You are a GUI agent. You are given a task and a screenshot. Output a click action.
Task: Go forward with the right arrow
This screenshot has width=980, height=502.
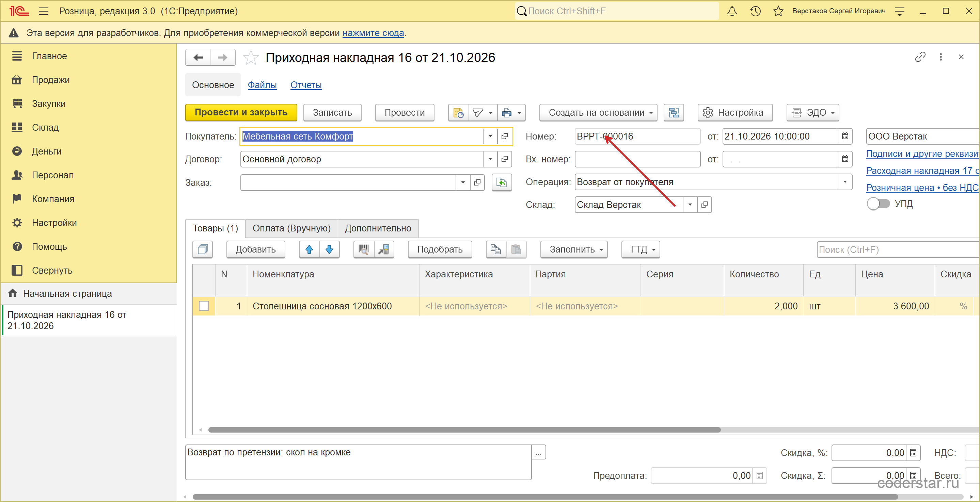click(223, 58)
